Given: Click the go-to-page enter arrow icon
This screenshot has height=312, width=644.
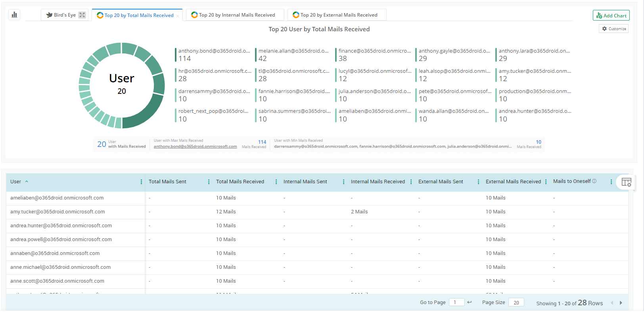Looking at the screenshot, I should point(470,302).
